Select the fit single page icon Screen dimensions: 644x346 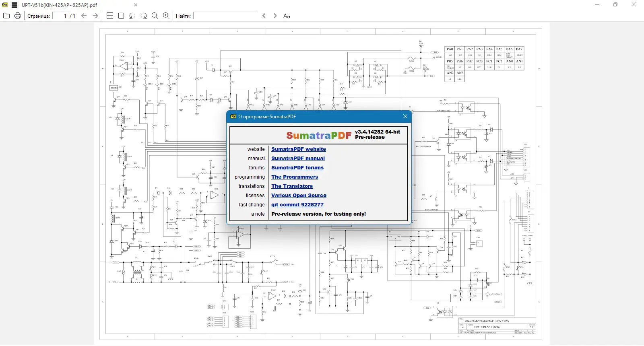click(121, 16)
